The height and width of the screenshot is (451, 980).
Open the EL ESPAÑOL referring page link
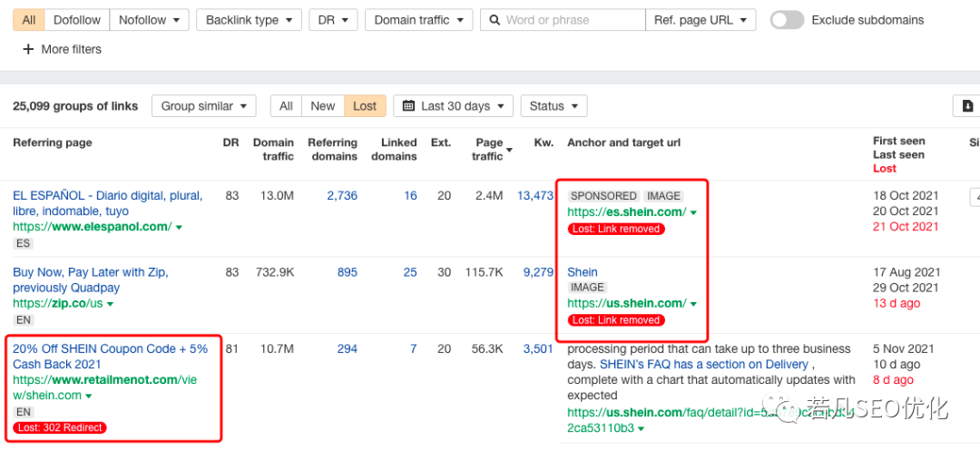click(107, 203)
